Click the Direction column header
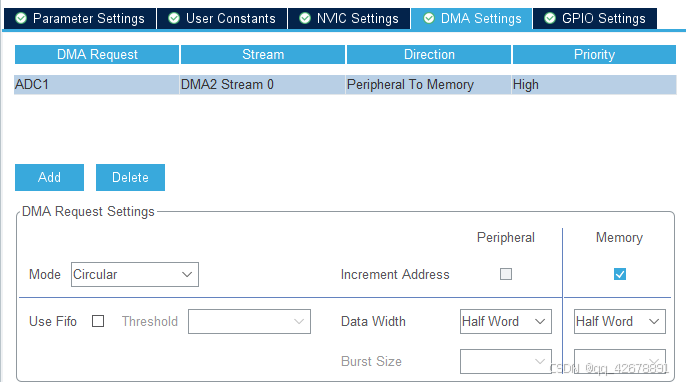Screen dimensions: 686x382 pyautogui.click(x=429, y=54)
